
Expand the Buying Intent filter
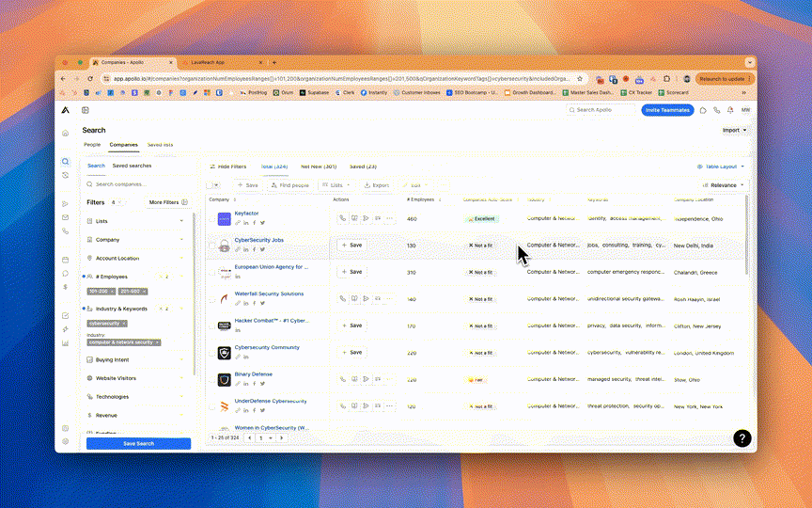coord(136,359)
